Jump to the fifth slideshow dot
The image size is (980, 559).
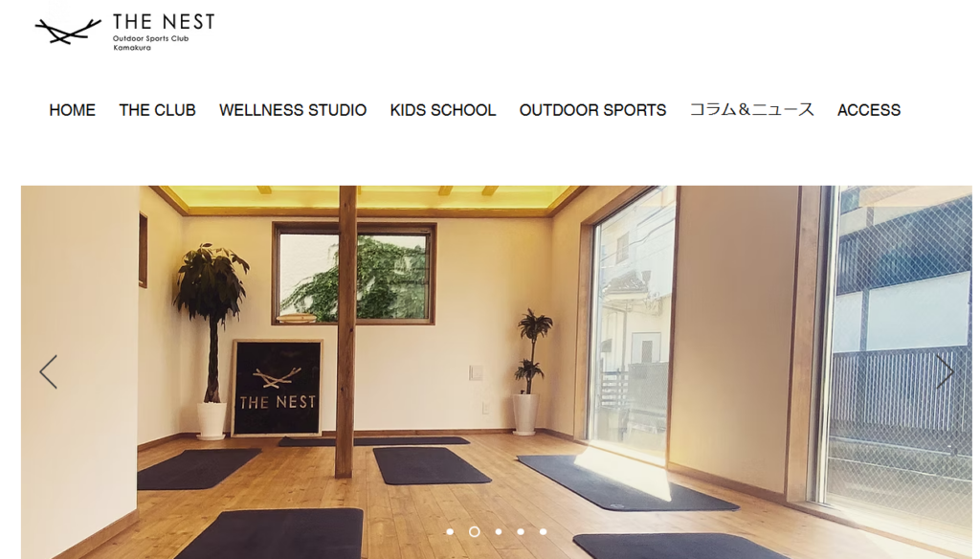click(544, 531)
